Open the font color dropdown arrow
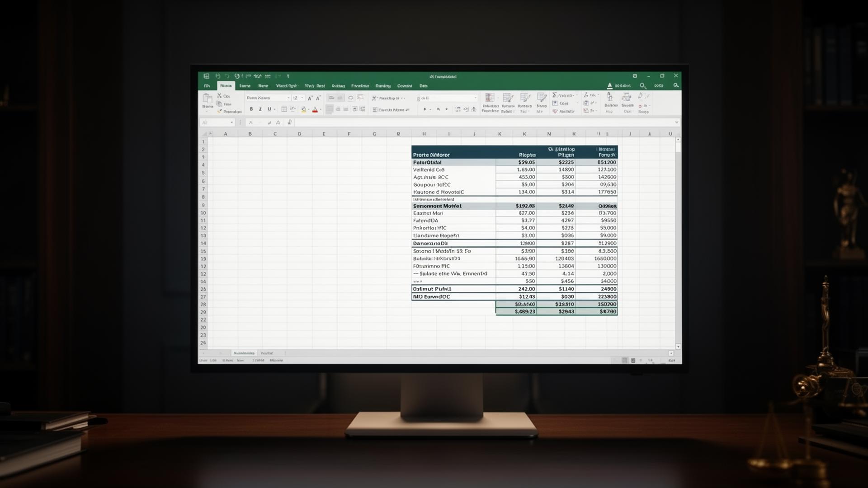This screenshot has height=488, width=868. point(321,109)
